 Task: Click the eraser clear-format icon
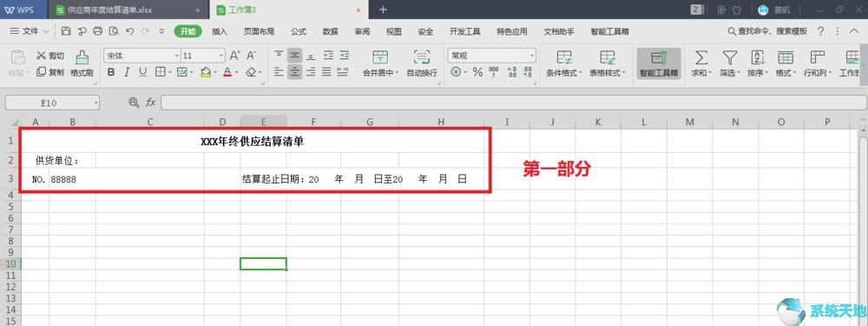coord(250,72)
